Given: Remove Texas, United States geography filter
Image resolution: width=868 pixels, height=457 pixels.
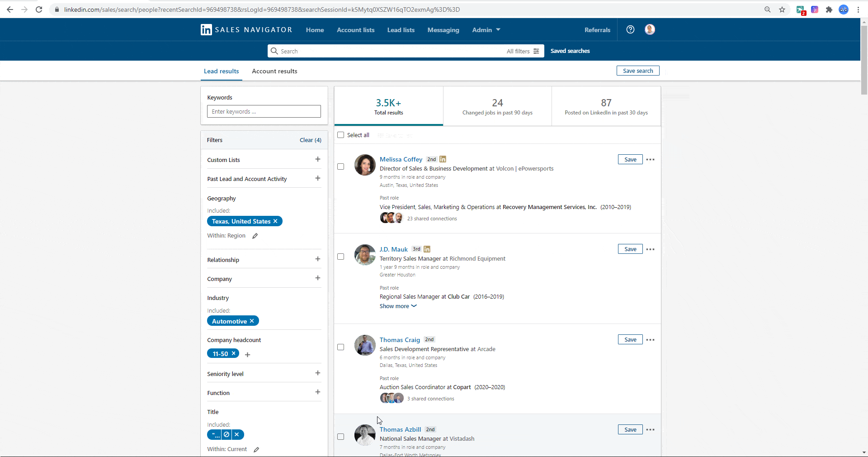Looking at the screenshot, I should tap(275, 221).
